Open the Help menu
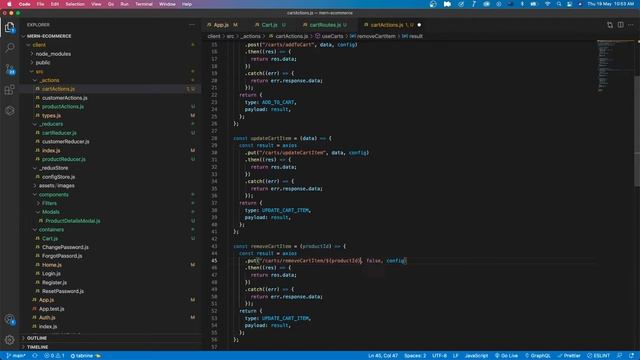The image size is (640, 360). click(x=187, y=4)
